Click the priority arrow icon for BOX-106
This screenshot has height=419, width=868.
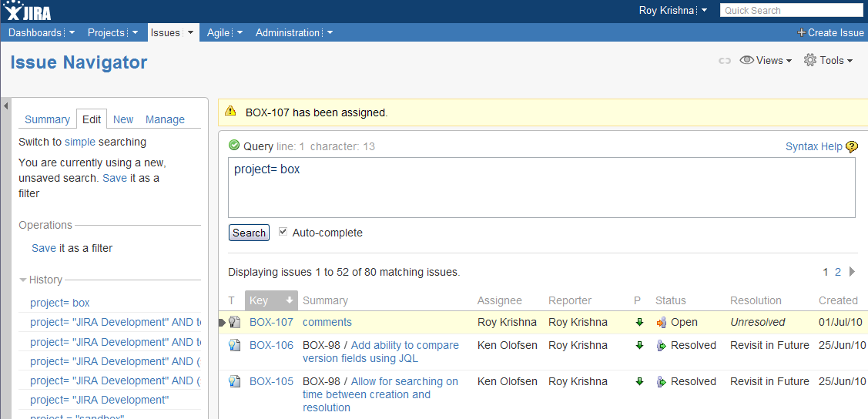[x=639, y=345]
